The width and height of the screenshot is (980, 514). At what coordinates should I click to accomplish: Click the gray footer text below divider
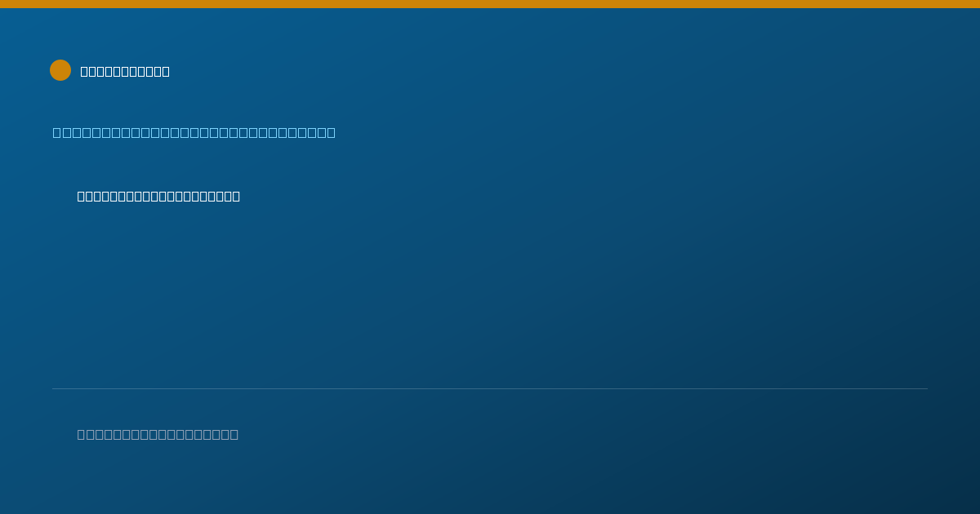coord(158,434)
